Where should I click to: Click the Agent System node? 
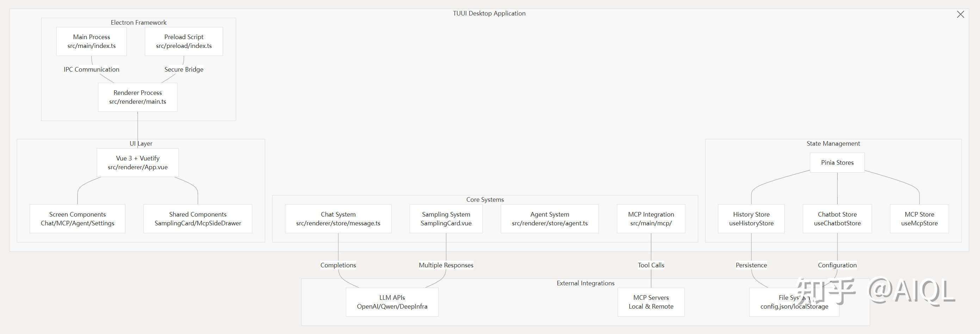click(x=550, y=219)
